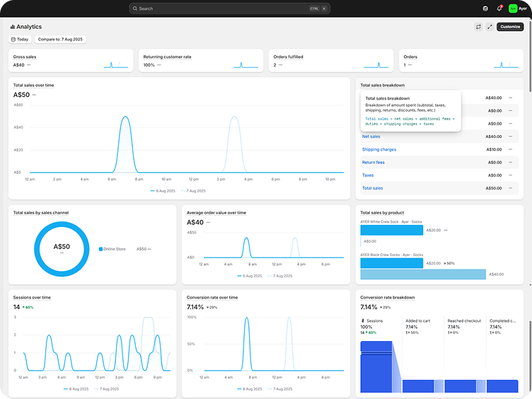This screenshot has width=532, height=399.
Task: Click the Sessions funnel bar
Action: pos(376,366)
